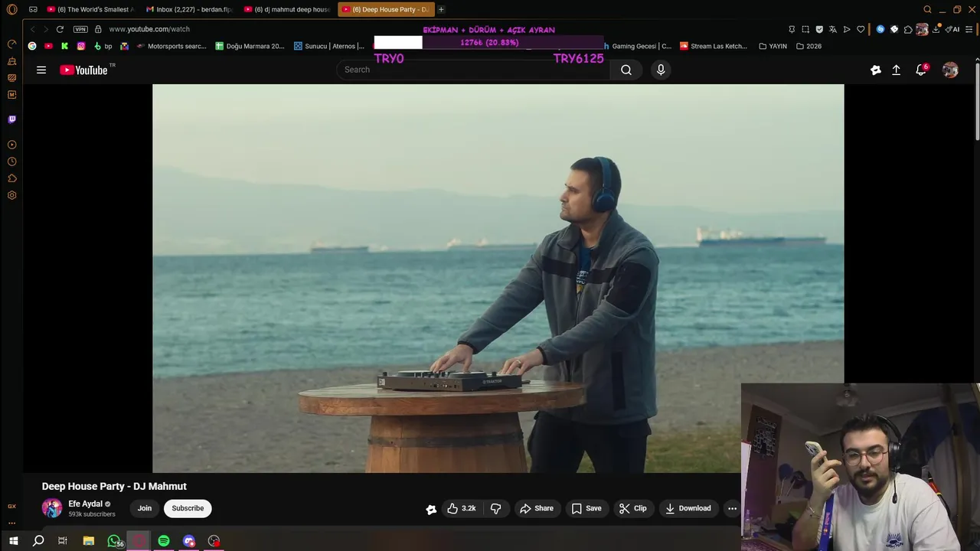Open the Sunucu | Aternos bookmark
This screenshot has width=980, height=551.
click(329, 46)
